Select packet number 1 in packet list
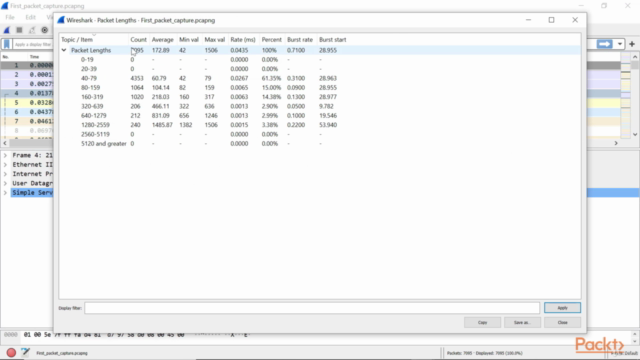This screenshot has height=360, width=640. 27,65
